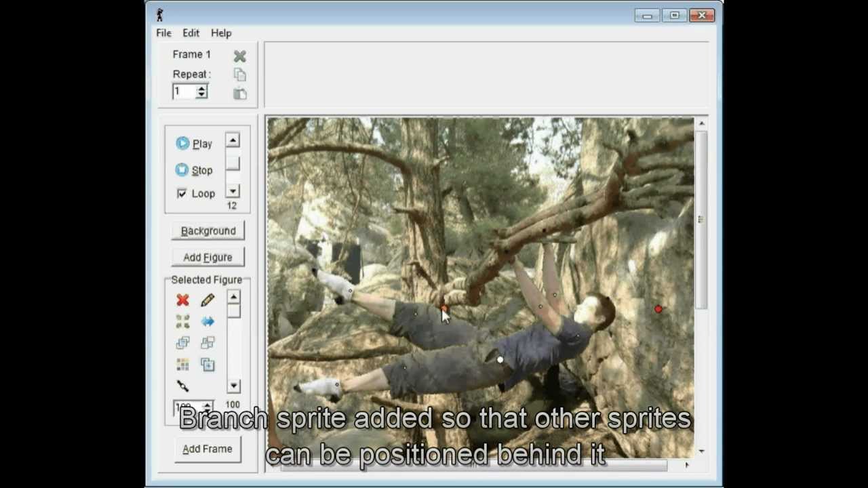Image resolution: width=868 pixels, height=488 pixels.
Task: Close the Pivot window
Action: point(701,15)
